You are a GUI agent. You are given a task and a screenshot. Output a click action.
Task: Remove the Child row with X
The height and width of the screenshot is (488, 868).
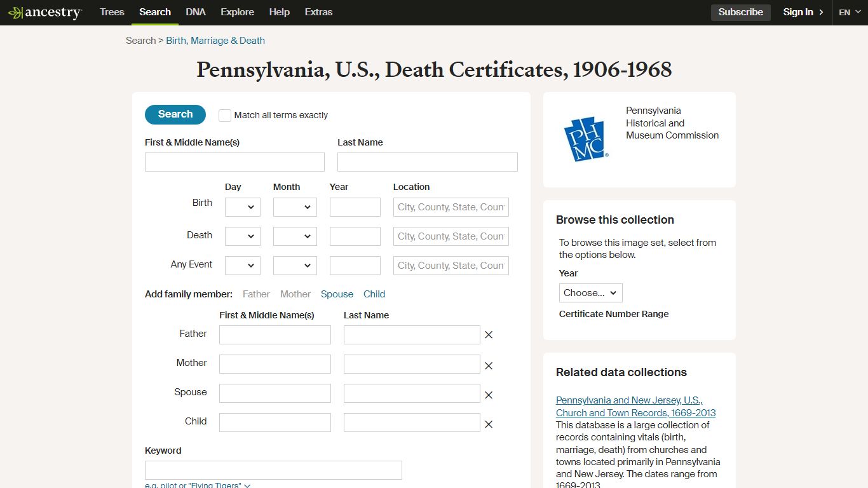click(489, 424)
